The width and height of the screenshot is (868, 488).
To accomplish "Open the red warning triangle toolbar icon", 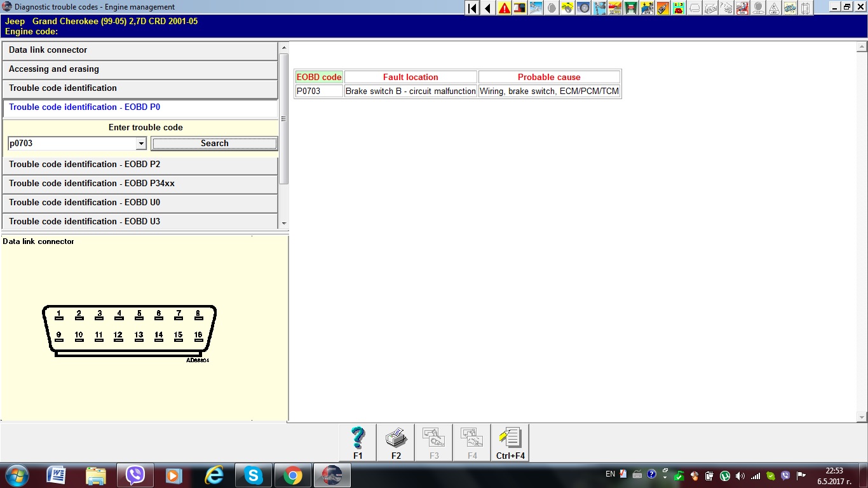I will (x=505, y=8).
